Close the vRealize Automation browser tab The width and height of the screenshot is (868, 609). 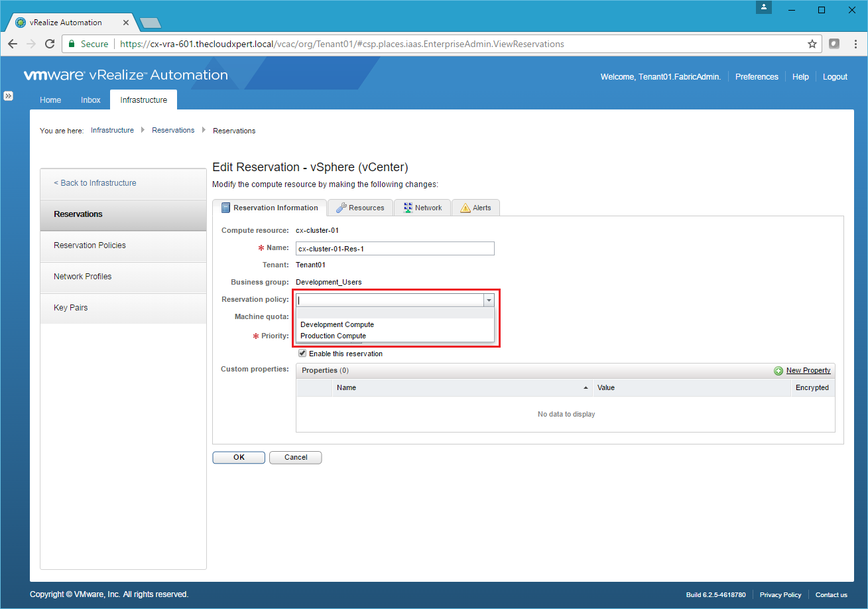(126, 23)
